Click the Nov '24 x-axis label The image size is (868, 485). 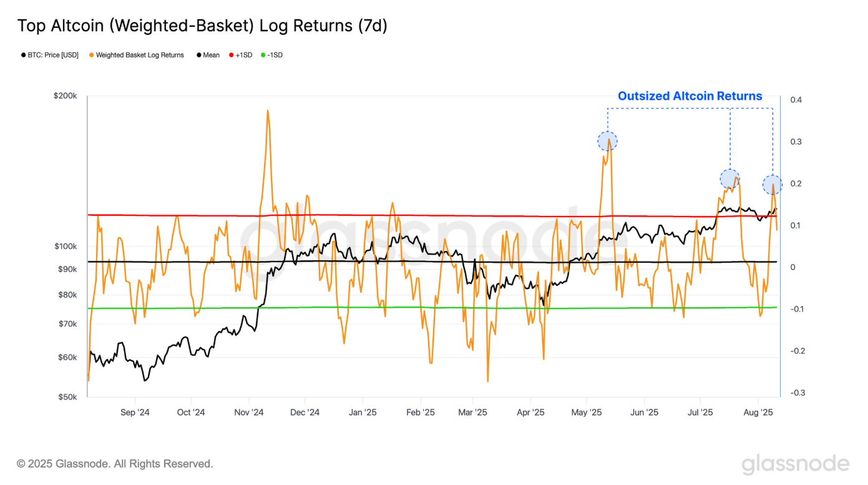[249, 413]
